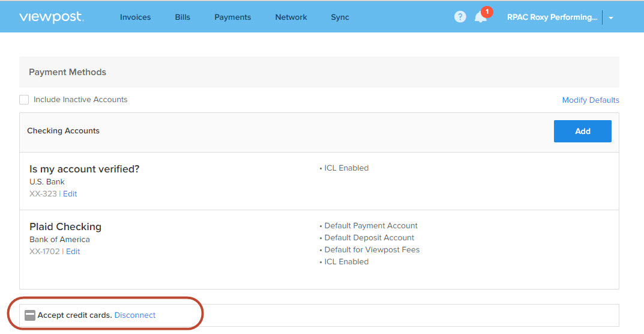
Task: Select the Plaid Checking account title
Action: [x=65, y=226]
